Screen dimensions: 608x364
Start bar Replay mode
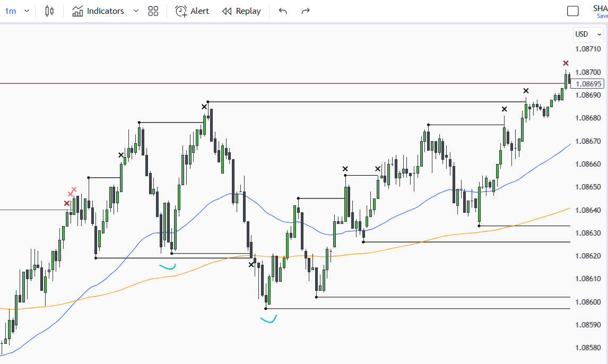point(241,11)
